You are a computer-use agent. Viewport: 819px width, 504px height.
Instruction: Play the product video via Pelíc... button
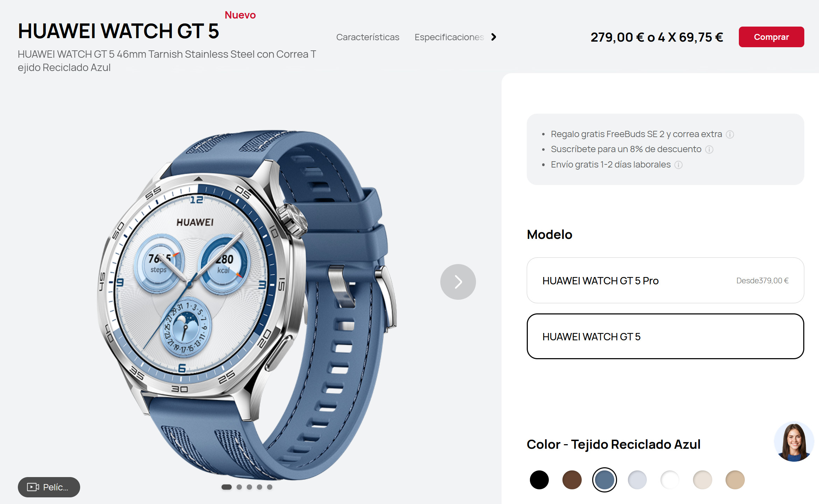[49, 487]
